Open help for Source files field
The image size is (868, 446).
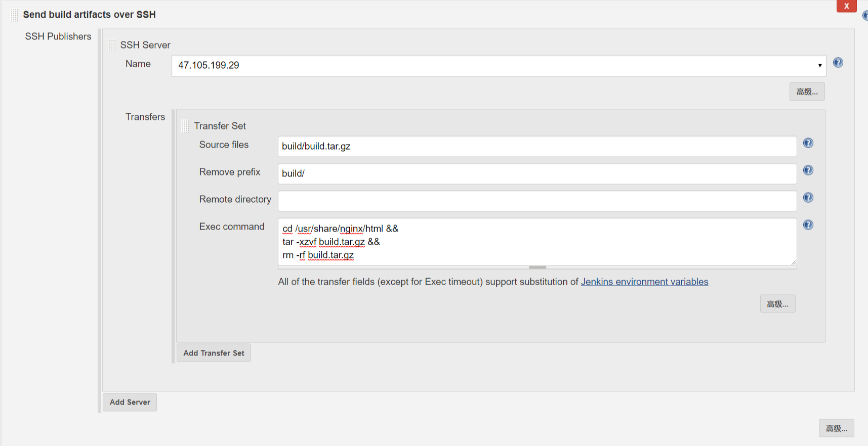(808, 143)
